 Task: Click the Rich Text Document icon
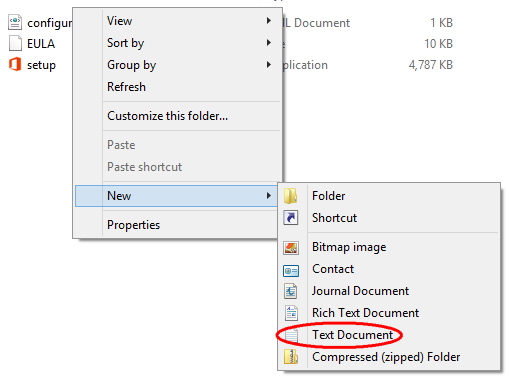pos(291,313)
